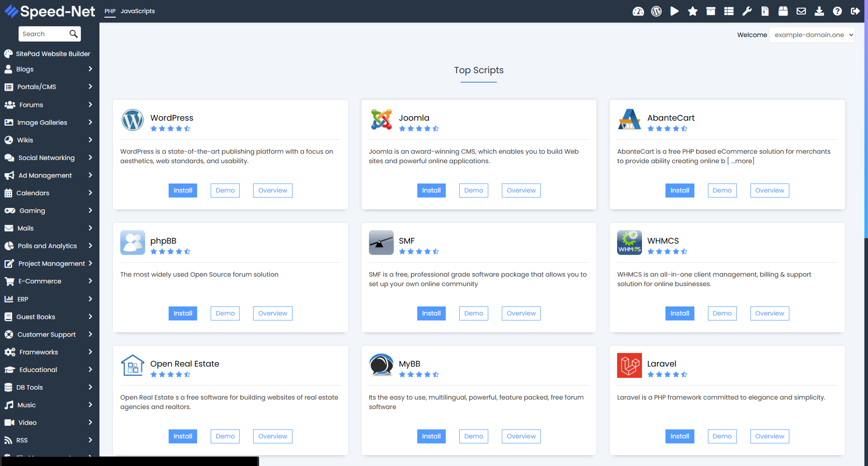The image size is (868, 466).
Task: Click the download icon in top toolbar
Action: point(819,11)
